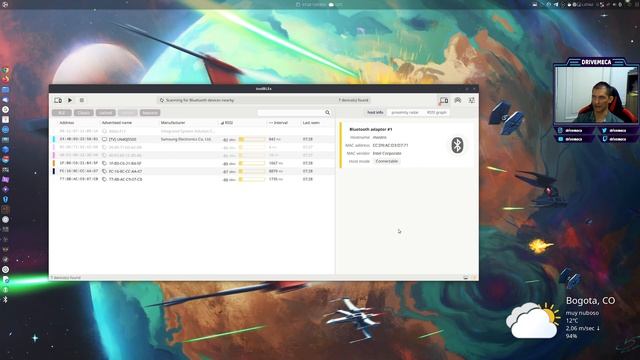Switch to the host info tab
640x360 pixels.
coord(375,112)
